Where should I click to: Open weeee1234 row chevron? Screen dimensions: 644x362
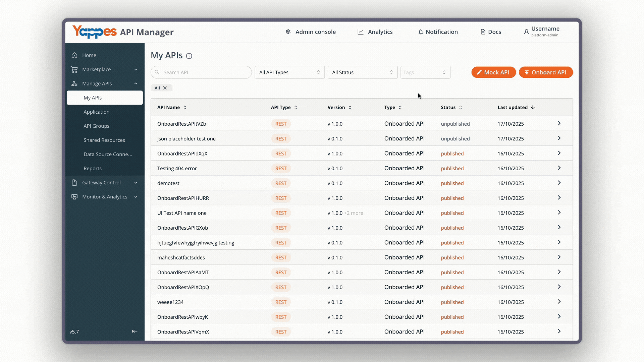point(559,302)
